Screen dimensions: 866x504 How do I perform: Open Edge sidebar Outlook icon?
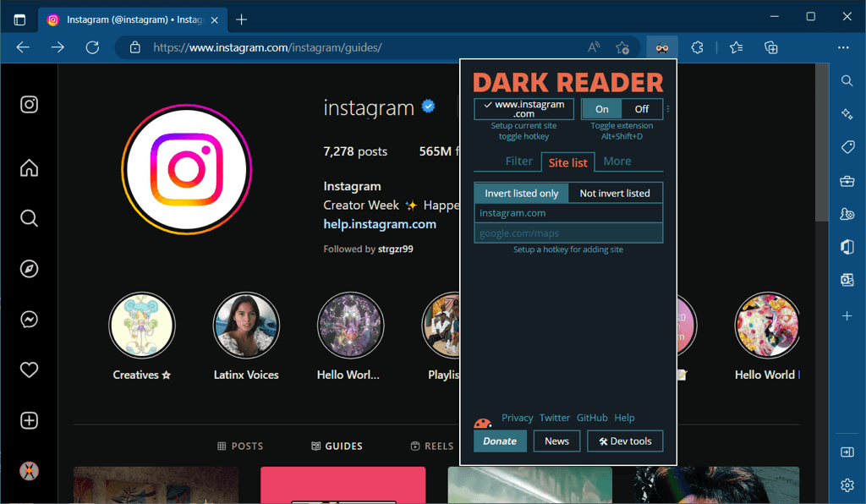click(x=847, y=280)
